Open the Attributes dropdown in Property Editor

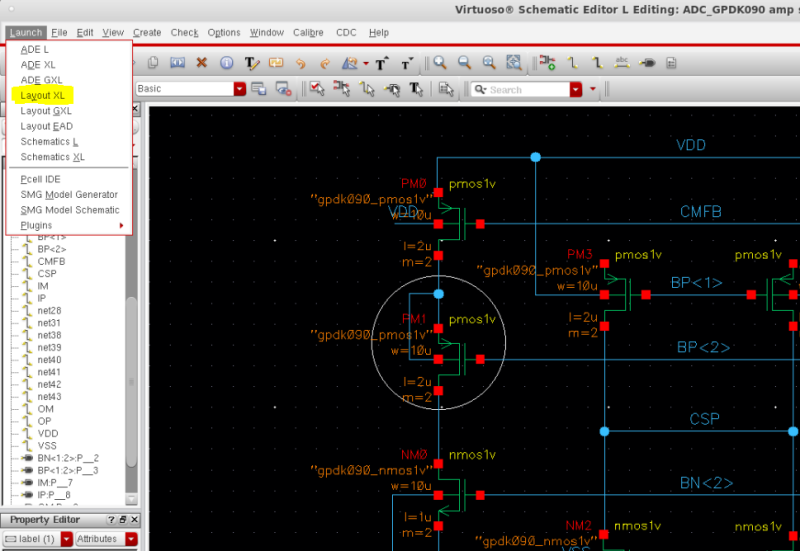[131, 539]
